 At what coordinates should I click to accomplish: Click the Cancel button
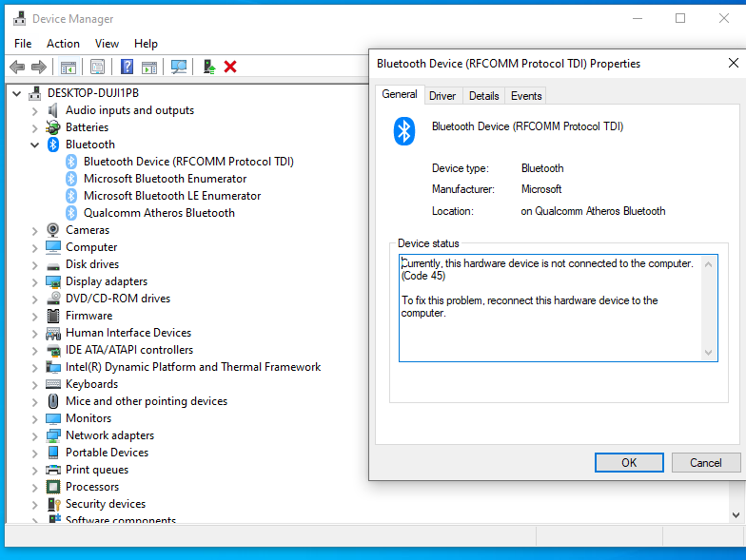tap(706, 462)
